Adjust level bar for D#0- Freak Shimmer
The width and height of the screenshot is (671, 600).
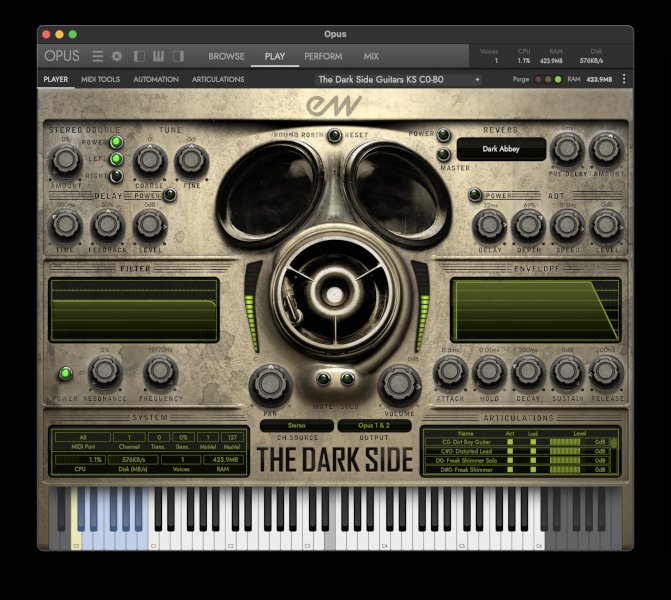[x=565, y=469]
